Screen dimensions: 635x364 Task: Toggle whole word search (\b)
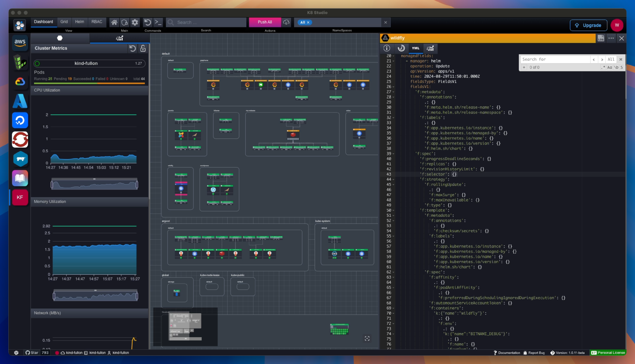(x=616, y=67)
